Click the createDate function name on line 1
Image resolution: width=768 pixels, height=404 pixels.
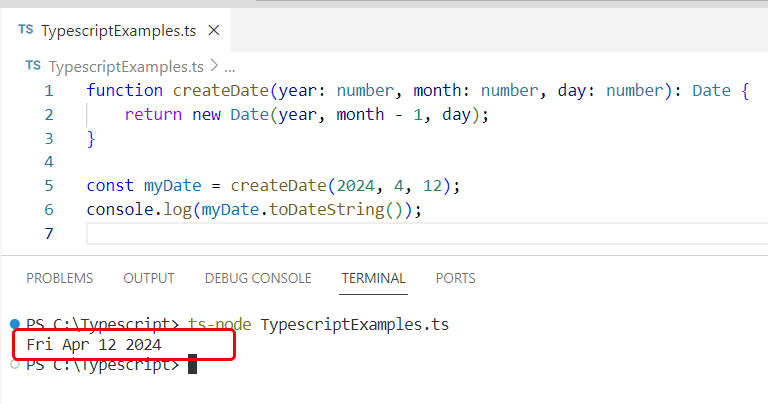(220, 91)
